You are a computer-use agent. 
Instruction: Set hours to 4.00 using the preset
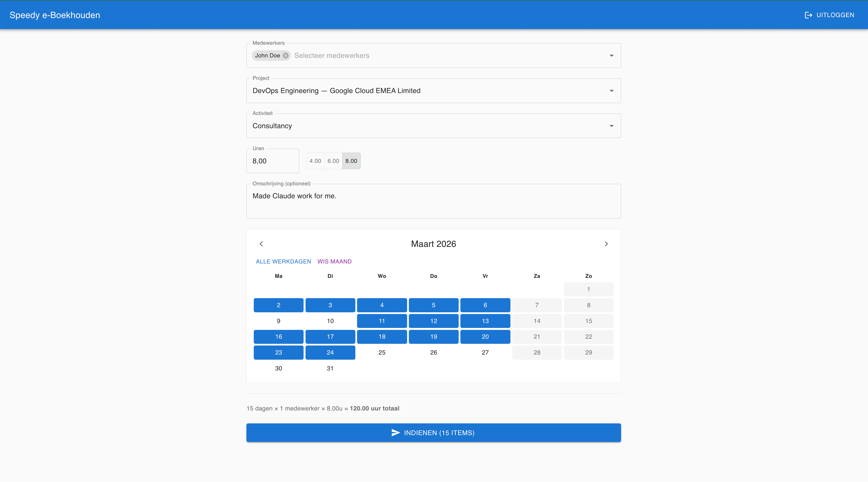[x=315, y=161]
